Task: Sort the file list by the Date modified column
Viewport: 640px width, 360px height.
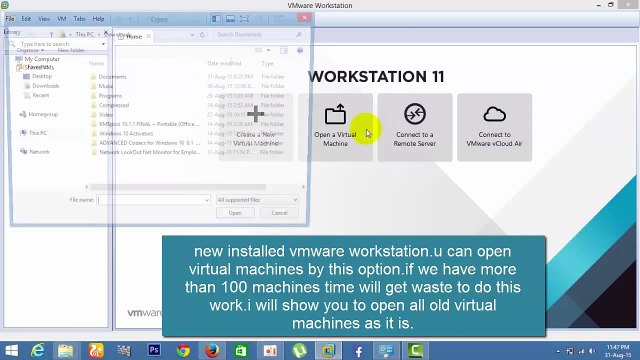Action: point(224,63)
